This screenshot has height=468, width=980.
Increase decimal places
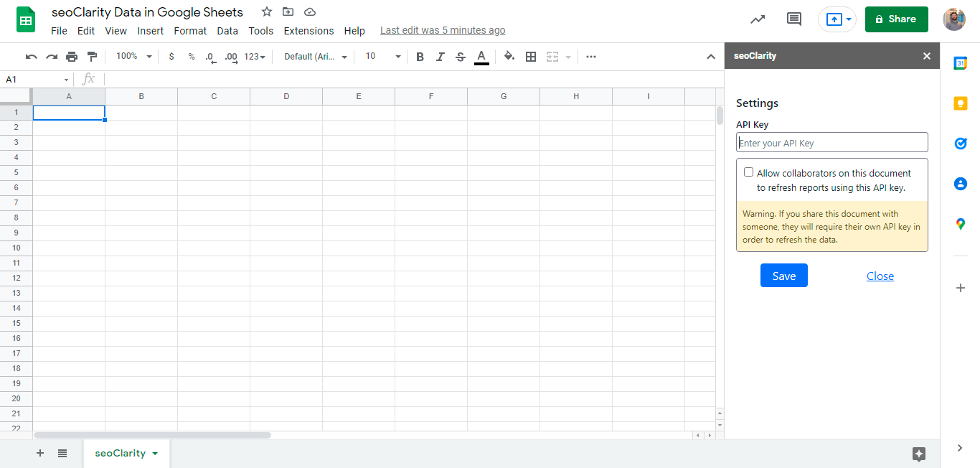[x=231, y=57]
